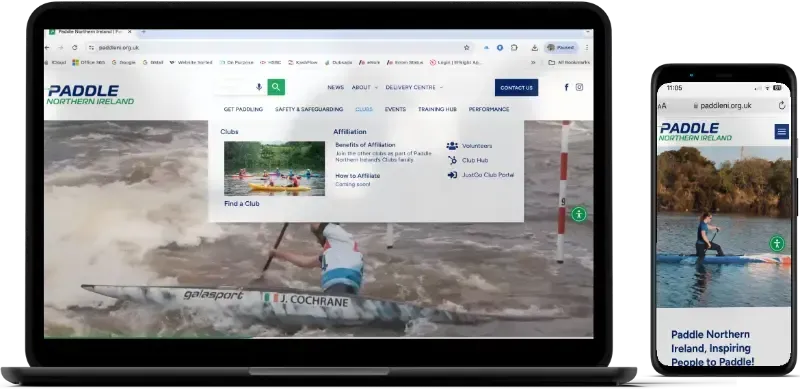Open the Training Hub menu item
Image resolution: width=800 pixels, height=390 pixels.
(437, 109)
